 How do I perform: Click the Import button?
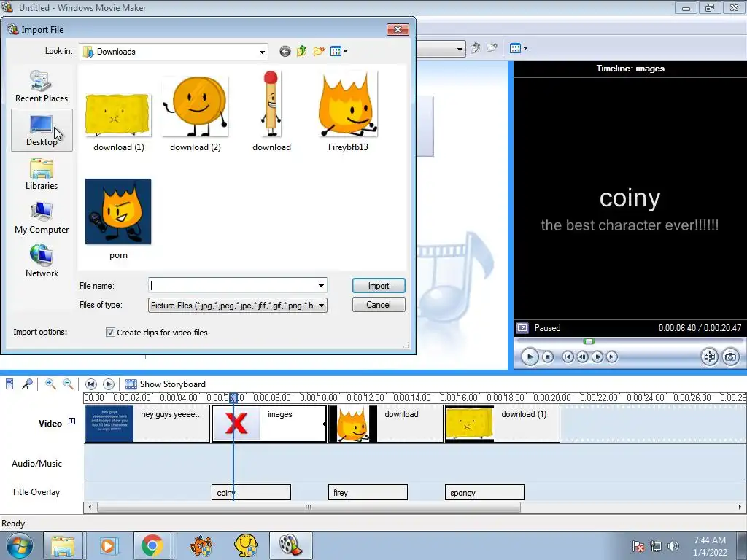coord(379,286)
